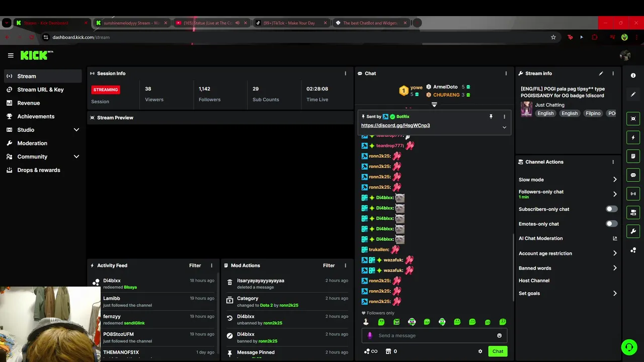Toggle chat bubble widget icon in sidebar
Screen dimensions: 644x362
tap(633, 175)
